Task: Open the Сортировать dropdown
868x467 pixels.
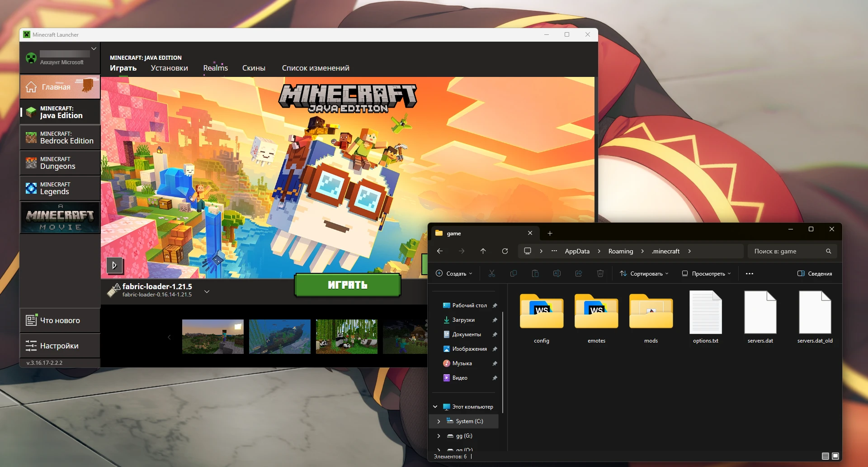Action: click(644, 273)
